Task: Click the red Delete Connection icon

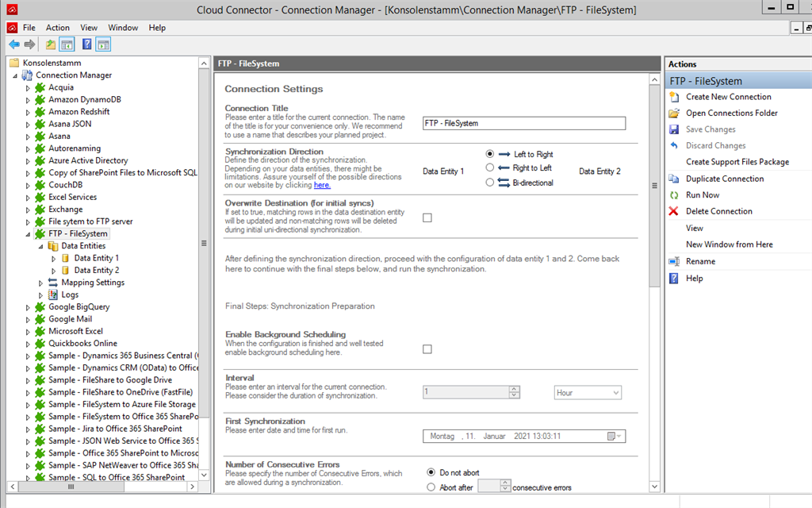Action: [674, 211]
